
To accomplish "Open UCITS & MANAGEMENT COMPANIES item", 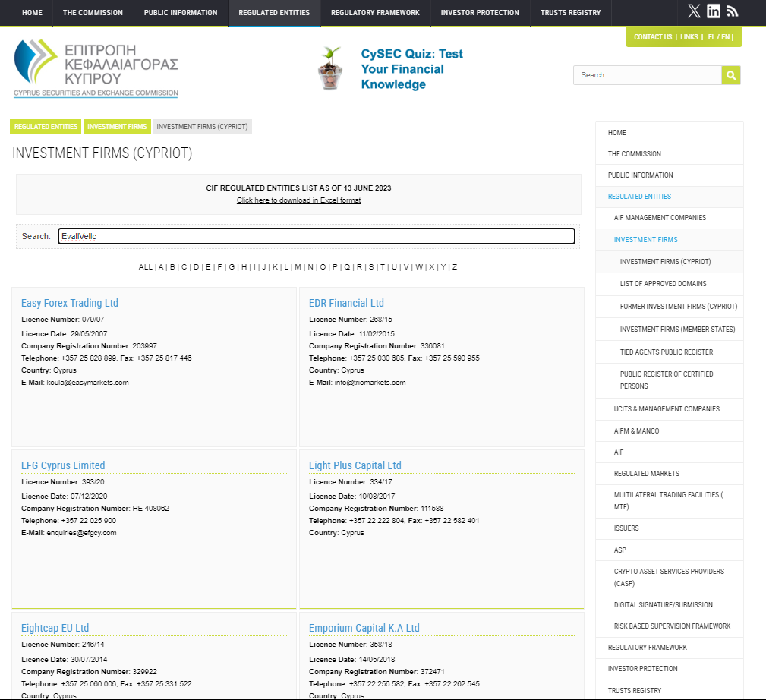I will coord(670,409).
